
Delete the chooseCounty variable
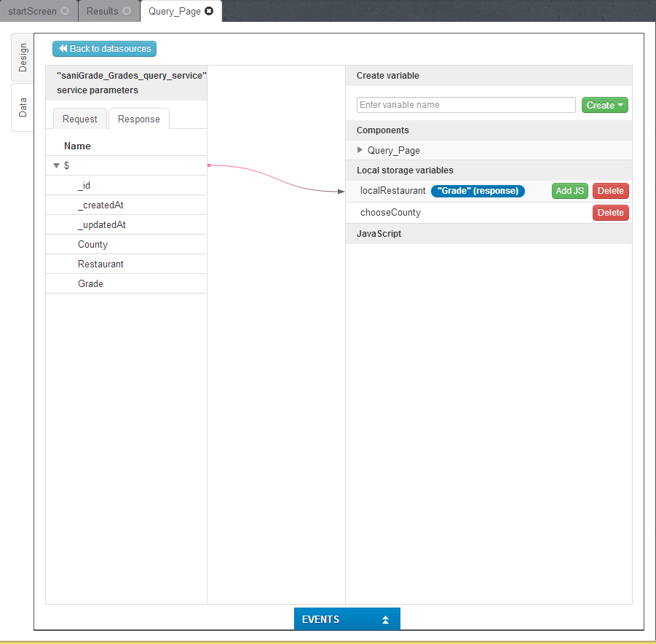coord(610,213)
